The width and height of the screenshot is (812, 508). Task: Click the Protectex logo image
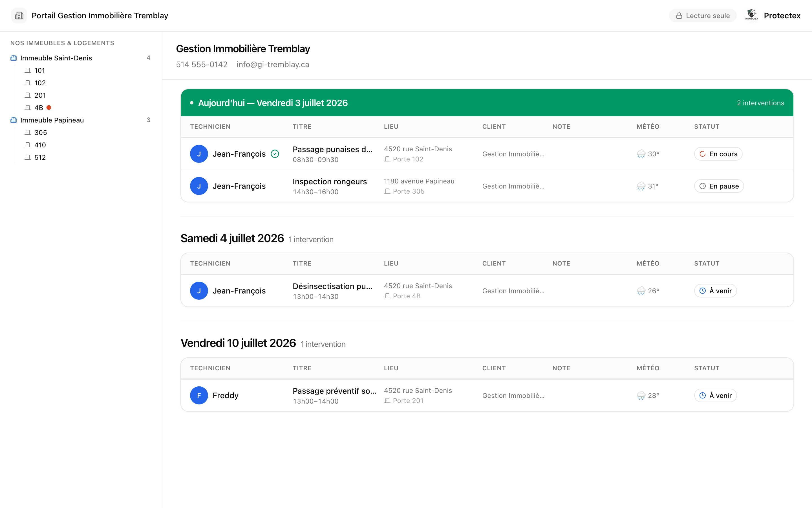click(751, 16)
